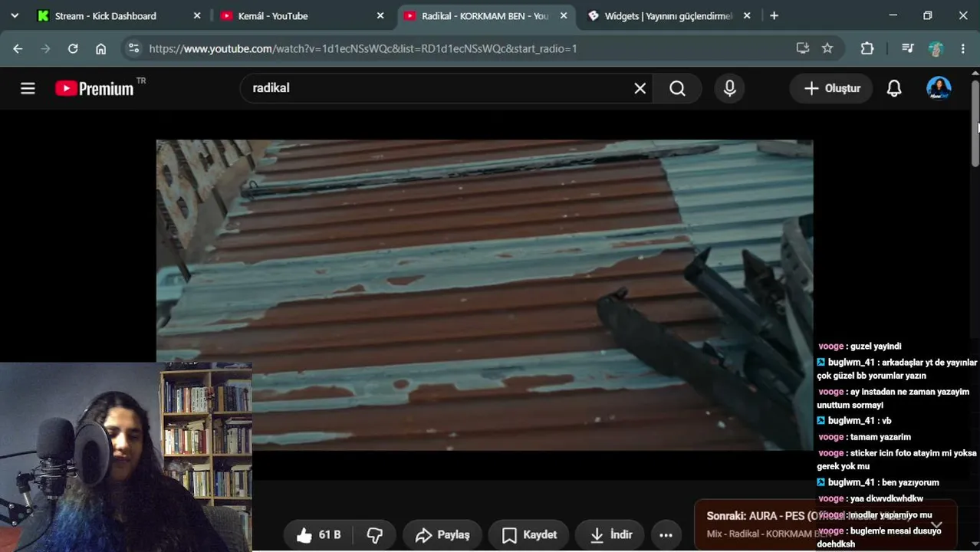
Task: Expand the tab search dropdown arrow
Action: [x=14, y=15]
